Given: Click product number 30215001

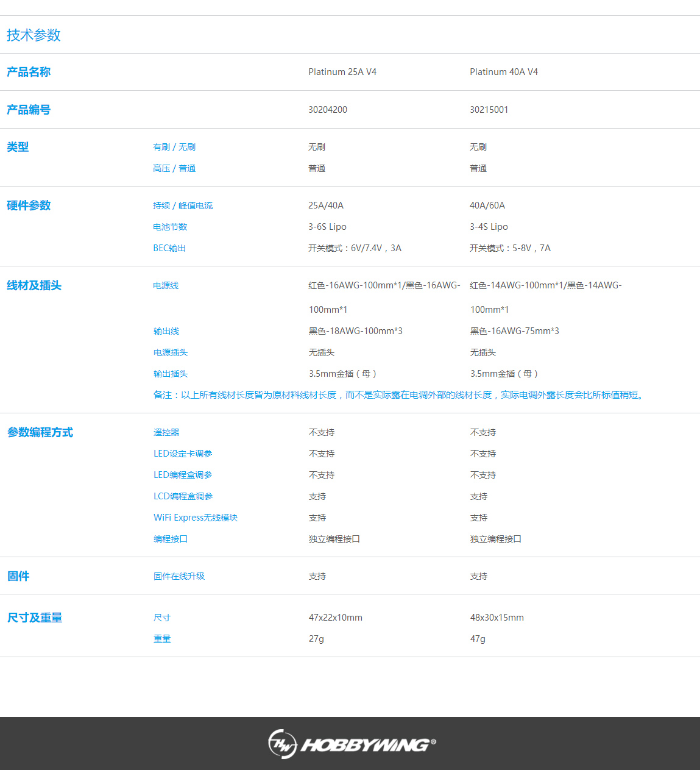Looking at the screenshot, I should 489,110.
